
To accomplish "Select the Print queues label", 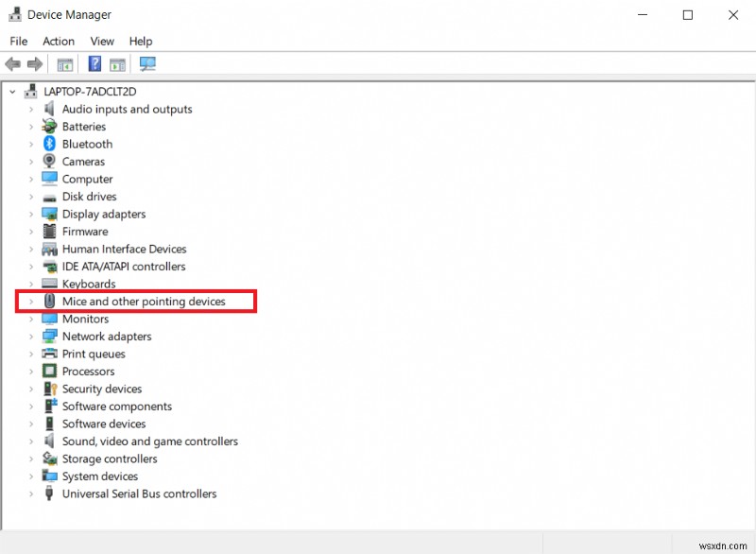I will (94, 354).
